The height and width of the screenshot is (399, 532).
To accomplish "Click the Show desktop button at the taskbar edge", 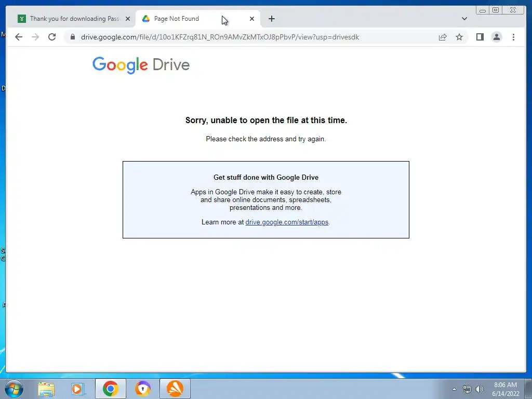I will (x=528, y=389).
